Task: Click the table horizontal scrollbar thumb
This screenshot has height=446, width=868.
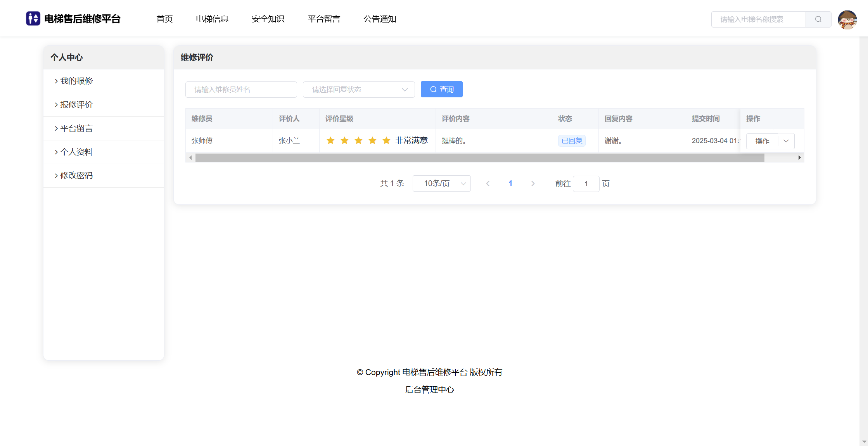Action: coord(479,157)
